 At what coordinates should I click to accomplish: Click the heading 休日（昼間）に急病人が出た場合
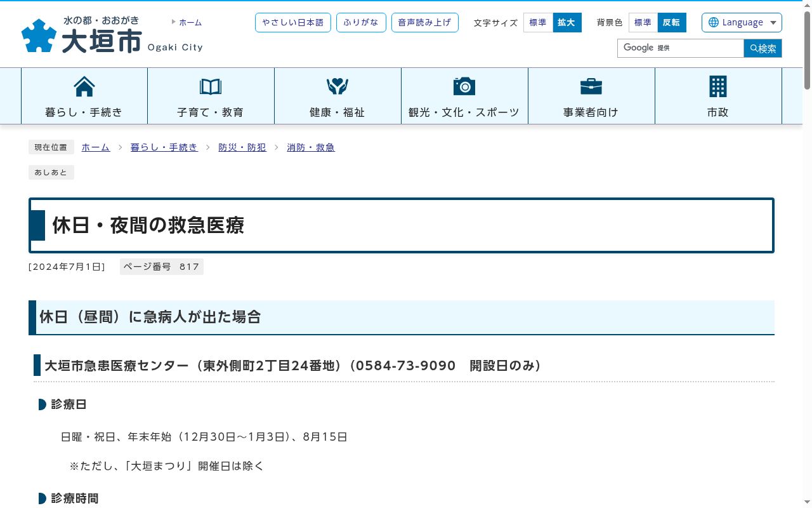150,317
